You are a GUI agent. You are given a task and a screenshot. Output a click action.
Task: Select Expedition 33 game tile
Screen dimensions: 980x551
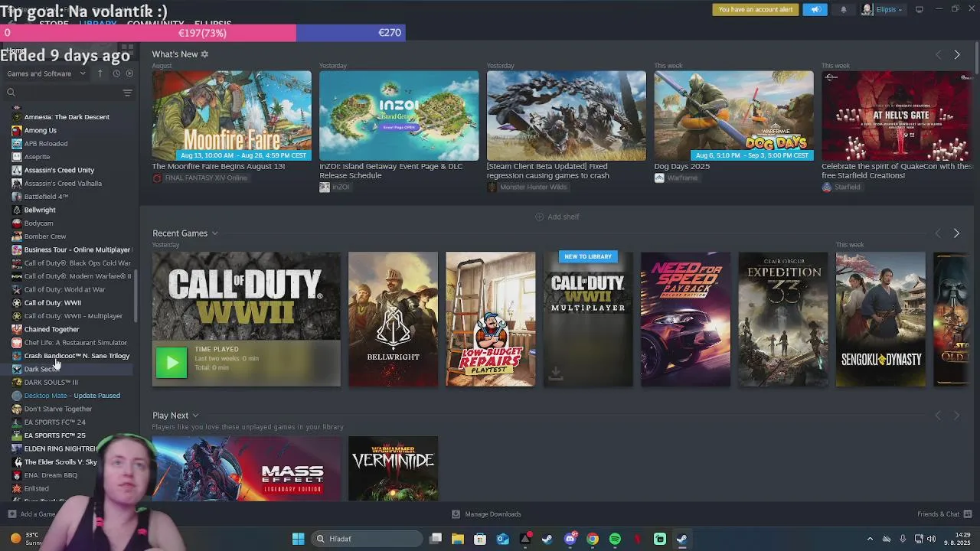782,319
